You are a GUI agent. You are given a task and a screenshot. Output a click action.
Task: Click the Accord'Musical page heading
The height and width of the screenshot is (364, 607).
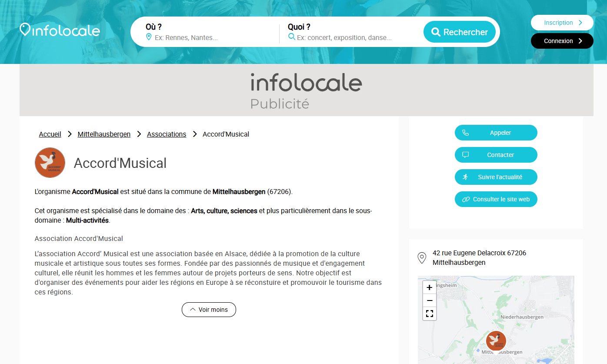(x=120, y=163)
